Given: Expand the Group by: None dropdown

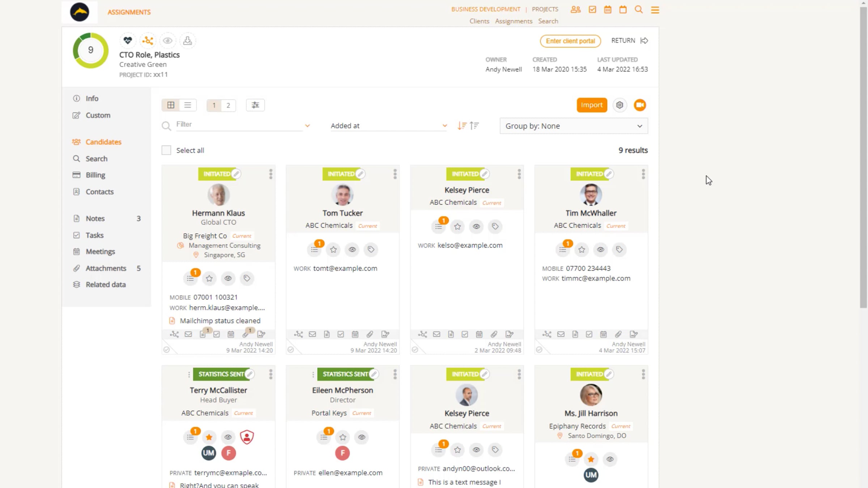Looking at the screenshot, I should coord(574,126).
